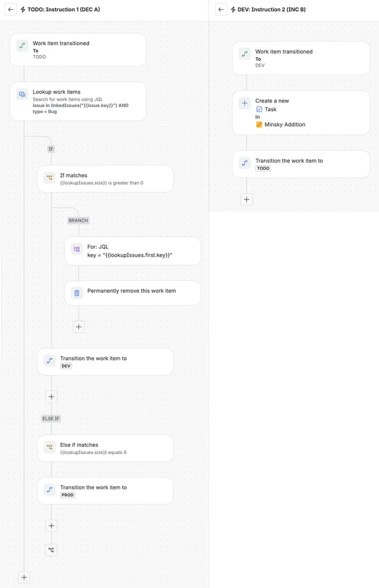
Task: Click the If matches condition icon
Action: point(50,177)
